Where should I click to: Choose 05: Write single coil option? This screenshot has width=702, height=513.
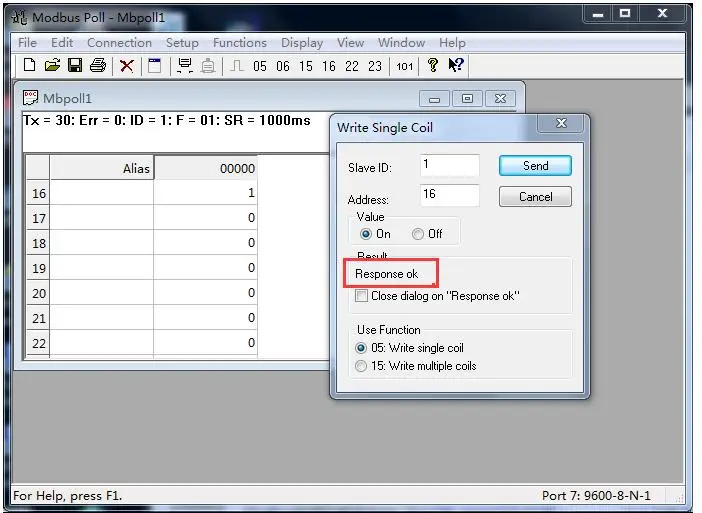pyautogui.click(x=361, y=348)
